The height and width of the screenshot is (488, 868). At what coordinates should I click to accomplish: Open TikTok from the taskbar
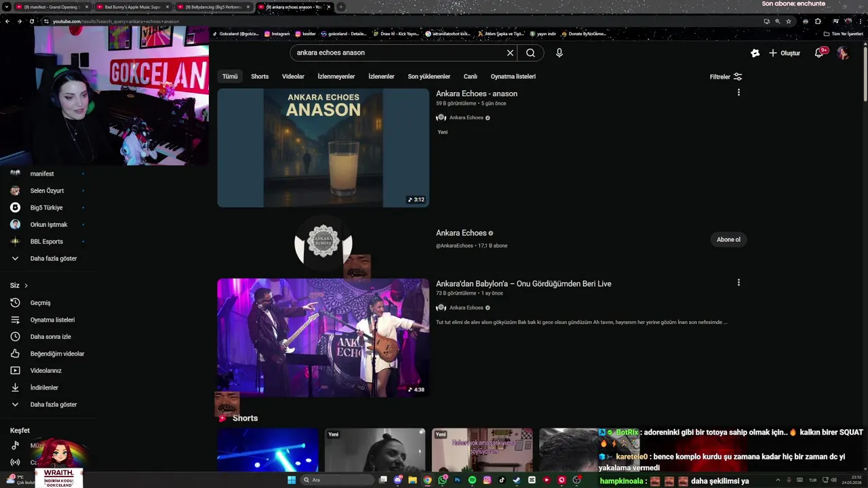pos(502,480)
